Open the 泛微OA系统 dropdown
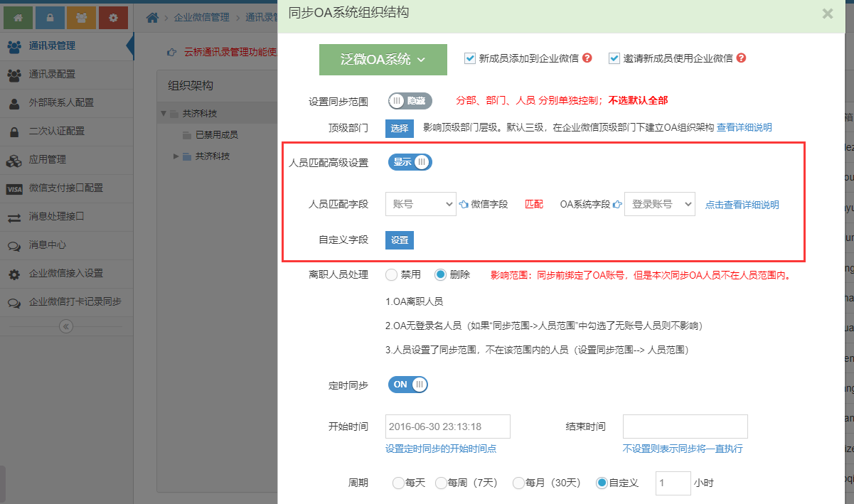Viewport: 854px width, 504px height. (383, 60)
